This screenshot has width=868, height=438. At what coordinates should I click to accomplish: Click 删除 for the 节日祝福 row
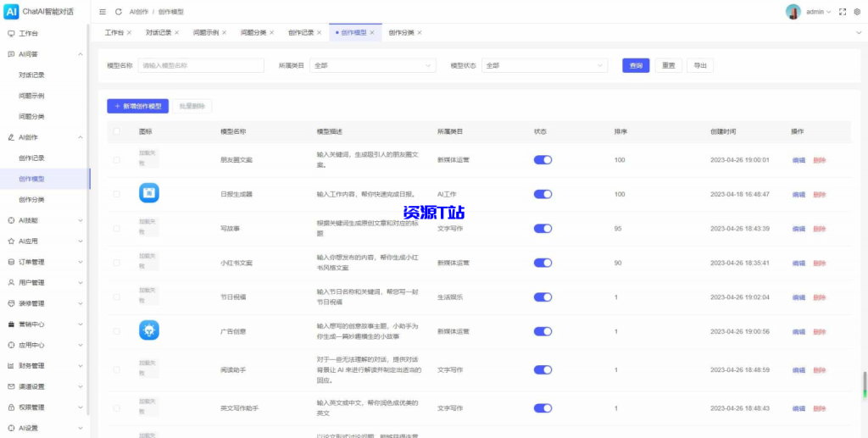click(820, 297)
